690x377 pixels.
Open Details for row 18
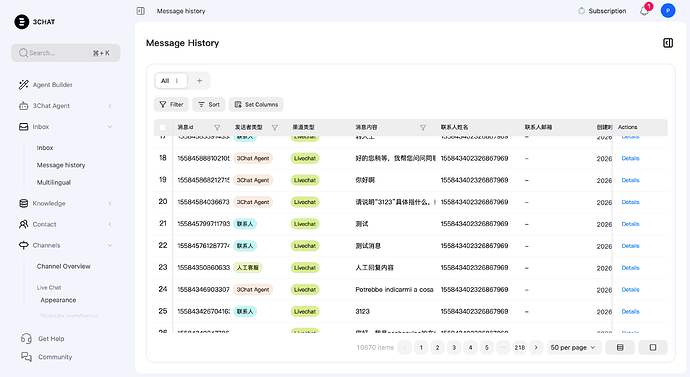coord(630,158)
